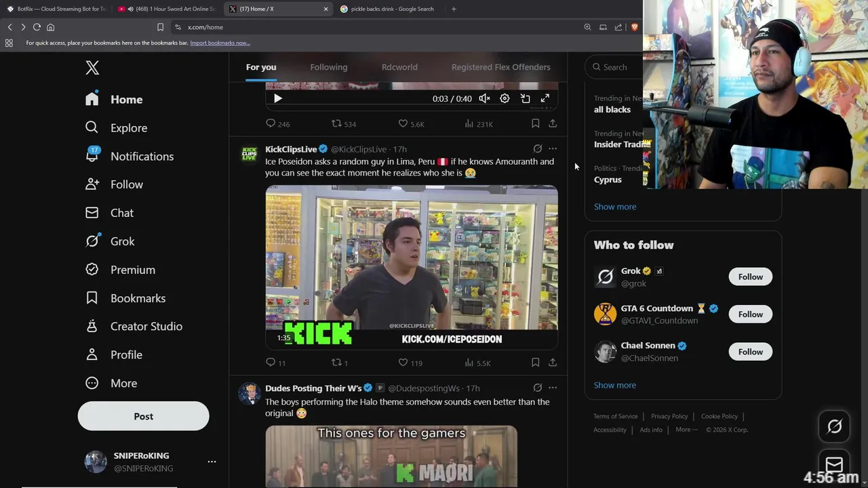The height and width of the screenshot is (488, 868).
Task: Share the post with 231K views
Action: pos(553,123)
